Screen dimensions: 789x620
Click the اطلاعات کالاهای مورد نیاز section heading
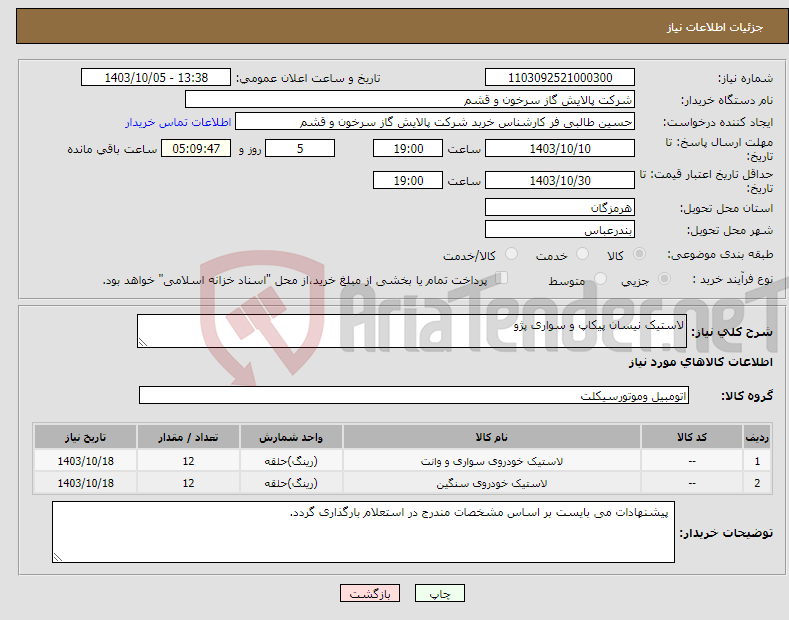point(700,362)
